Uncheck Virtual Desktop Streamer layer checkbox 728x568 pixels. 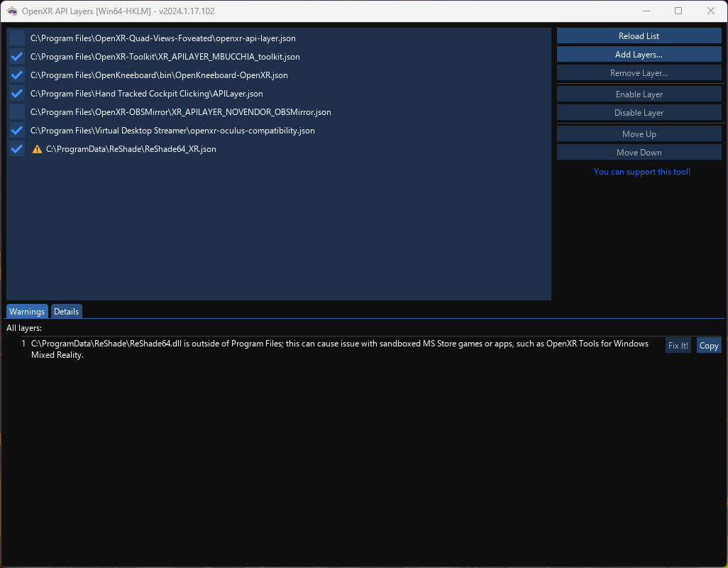(x=17, y=131)
